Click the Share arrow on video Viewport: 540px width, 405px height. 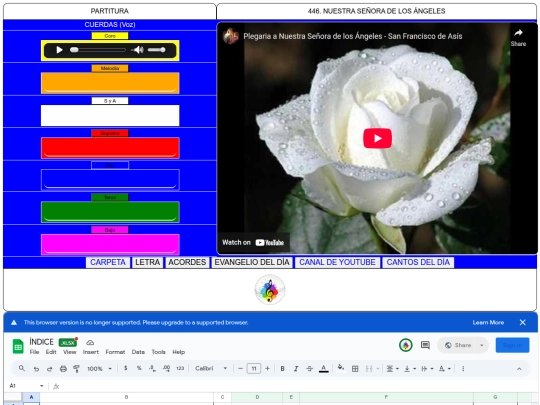tap(518, 37)
